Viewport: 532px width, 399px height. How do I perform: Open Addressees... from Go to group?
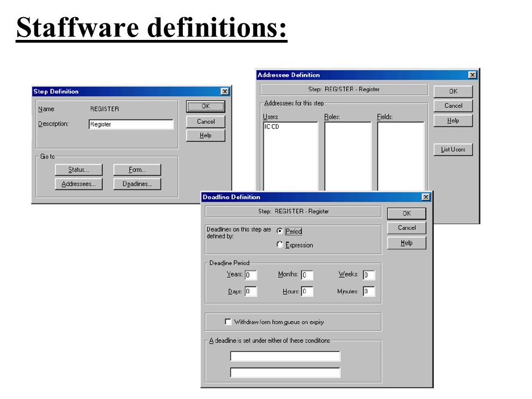coord(78,184)
